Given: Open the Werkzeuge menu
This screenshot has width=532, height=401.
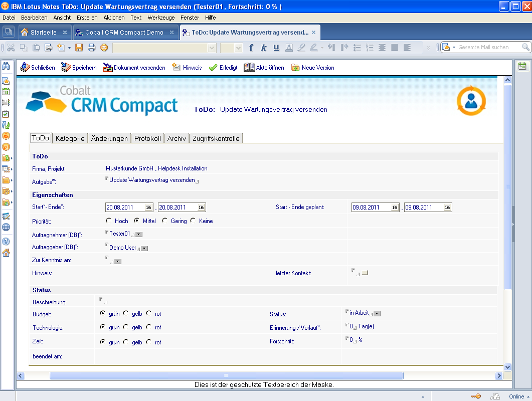Looking at the screenshot, I should 161,18.
